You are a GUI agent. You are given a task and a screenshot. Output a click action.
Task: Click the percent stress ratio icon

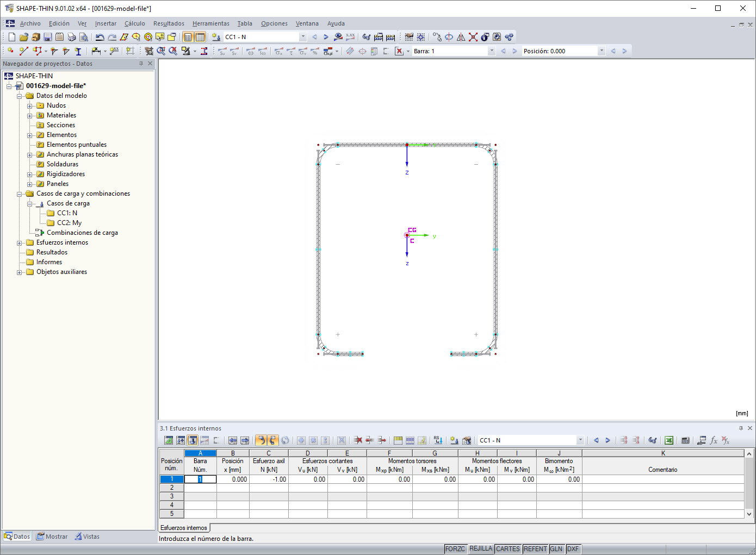[315, 51]
